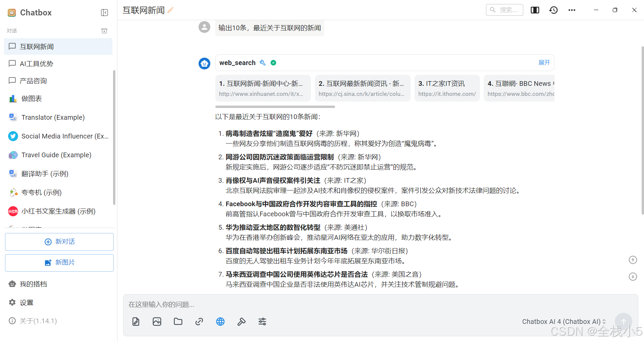Collapse the sidebar with panel icon
Image resolution: width=644 pixels, height=342 pixels.
(x=104, y=13)
